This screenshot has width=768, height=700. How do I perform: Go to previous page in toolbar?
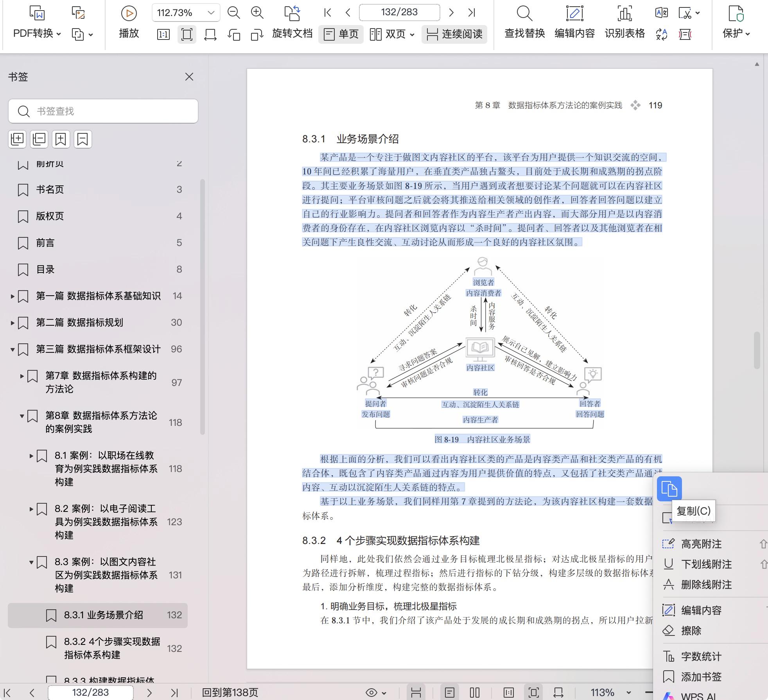pyautogui.click(x=348, y=13)
